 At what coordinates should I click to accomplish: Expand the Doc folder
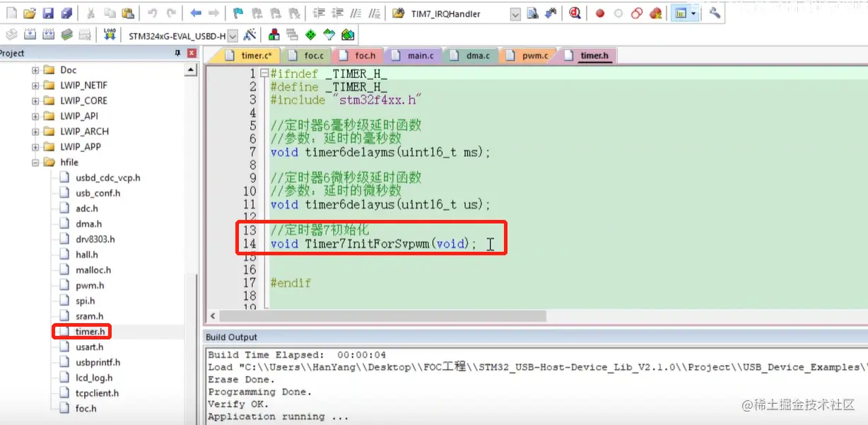coord(35,70)
